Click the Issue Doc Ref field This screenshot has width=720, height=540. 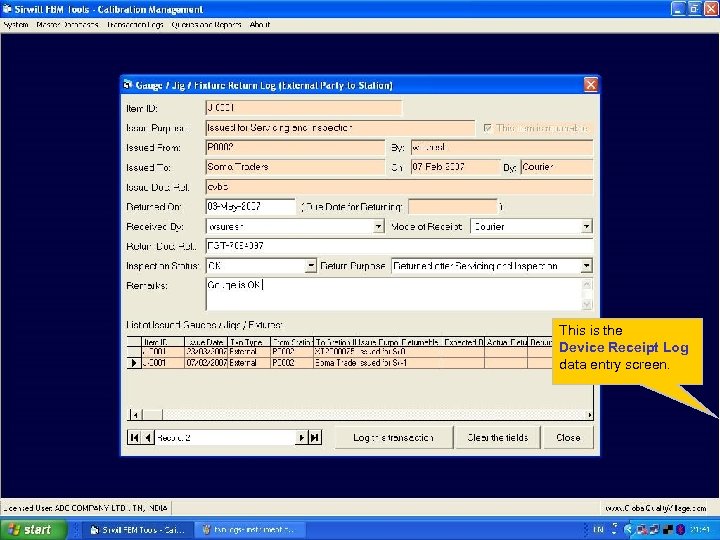click(399, 187)
